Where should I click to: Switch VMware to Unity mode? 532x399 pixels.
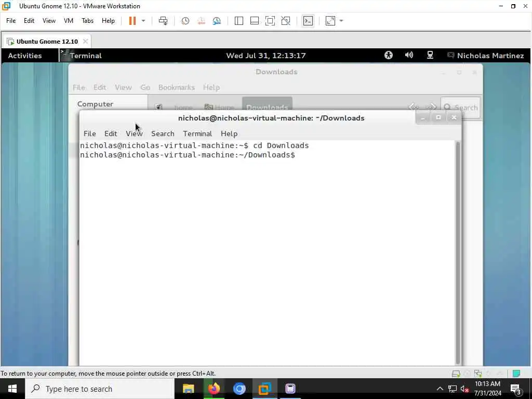(286, 21)
